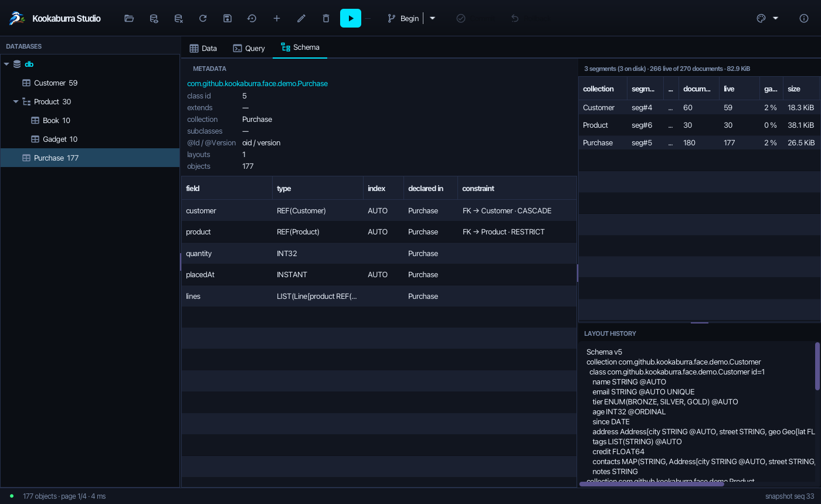Image resolution: width=821 pixels, height=504 pixels.
Task: Click the rollback undo arrow icon
Action: (x=515, y=18)
